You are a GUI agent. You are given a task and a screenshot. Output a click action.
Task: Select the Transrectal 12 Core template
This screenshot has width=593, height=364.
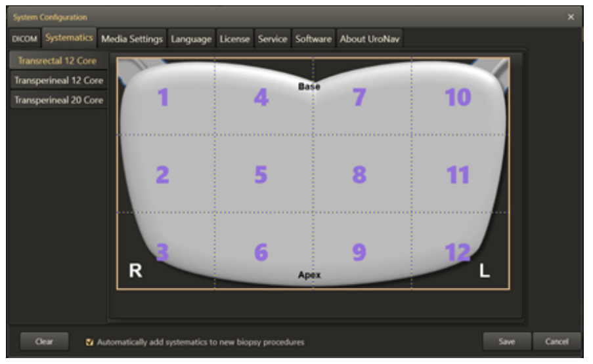tap(58, 60)
